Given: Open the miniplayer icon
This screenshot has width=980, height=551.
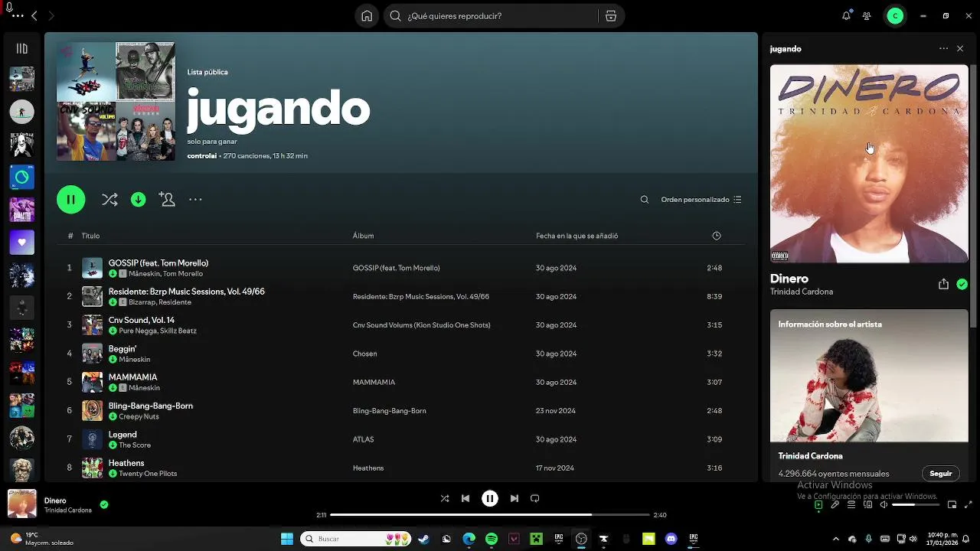Looking at the screenshot, I should [952, 505].
